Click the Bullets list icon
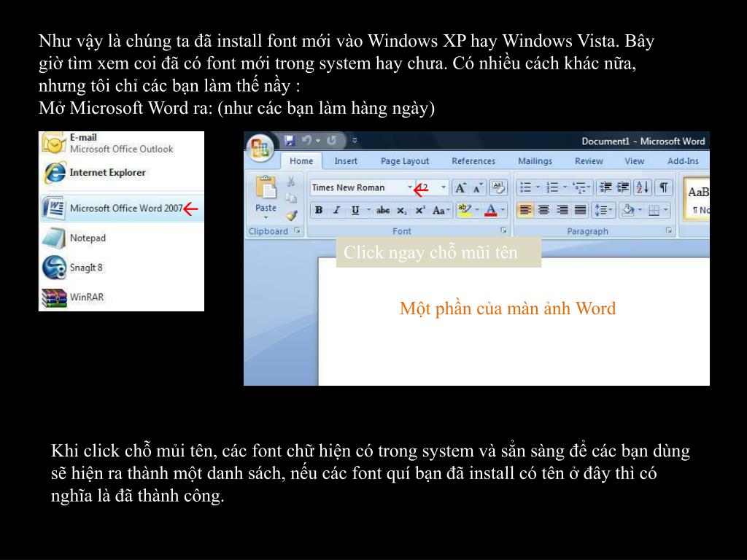The width and height of the screenshot is (747, 560). [x=525, y=187]
